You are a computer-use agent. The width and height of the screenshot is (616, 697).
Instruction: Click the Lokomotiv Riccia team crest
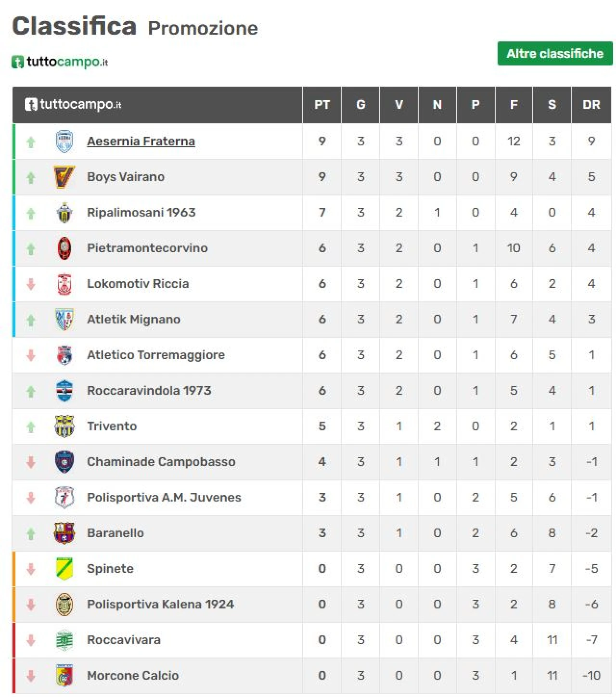(x=64, y=284)
